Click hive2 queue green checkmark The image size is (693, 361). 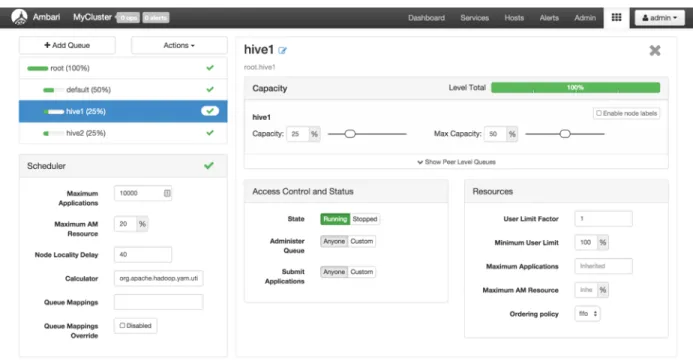tap(210, 133)
